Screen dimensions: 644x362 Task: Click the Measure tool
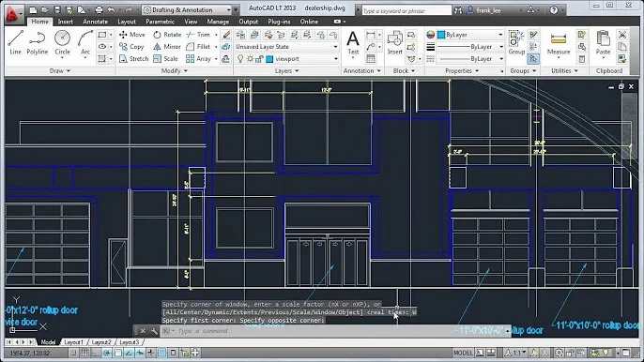[559, 43]
